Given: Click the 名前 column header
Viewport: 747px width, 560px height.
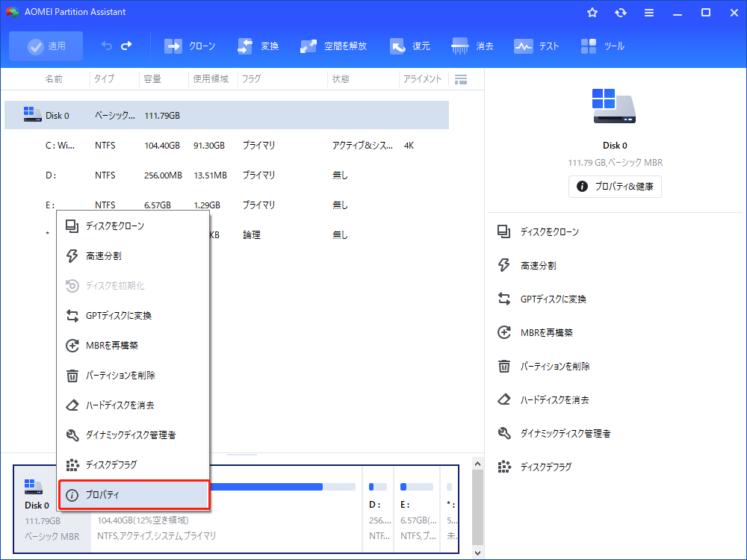Looking at the screenshot, I should [x=54, y=79].
